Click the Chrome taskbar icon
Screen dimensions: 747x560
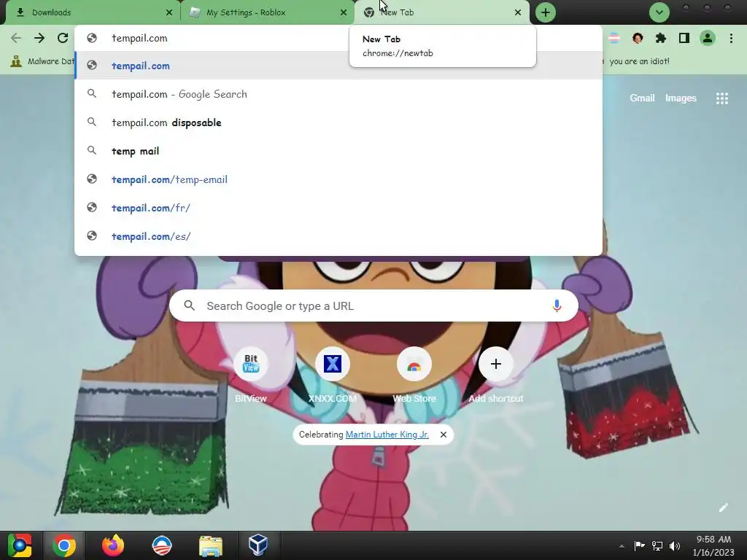coord(64,545)
